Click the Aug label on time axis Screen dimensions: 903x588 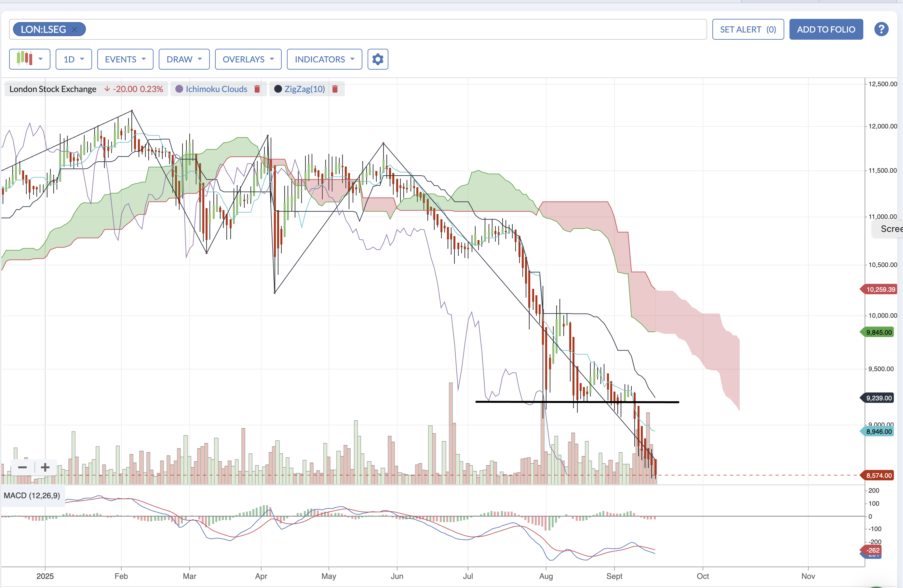tap(546, 576)
